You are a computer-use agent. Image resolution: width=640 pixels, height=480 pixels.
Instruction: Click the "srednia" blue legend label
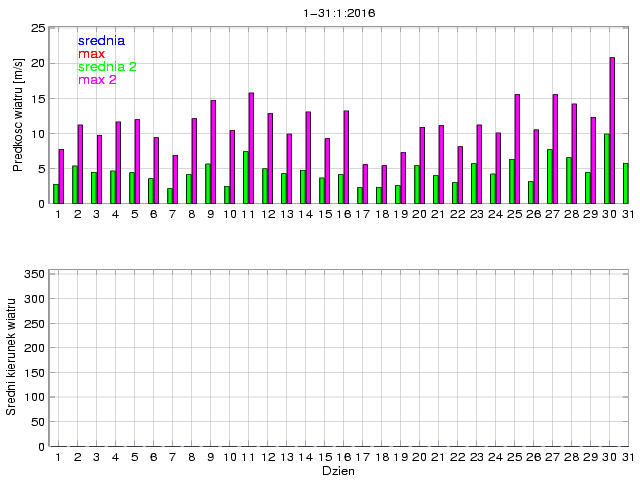pos(101,41)
